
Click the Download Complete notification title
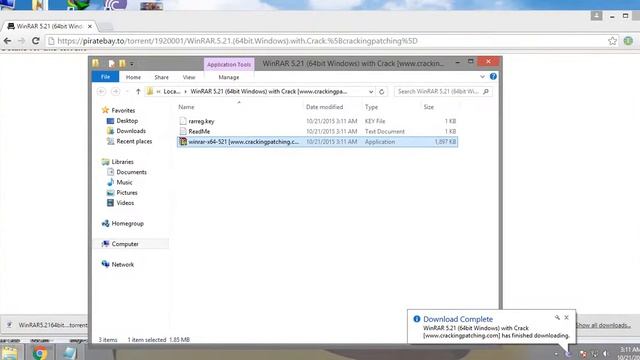point(458,319)
